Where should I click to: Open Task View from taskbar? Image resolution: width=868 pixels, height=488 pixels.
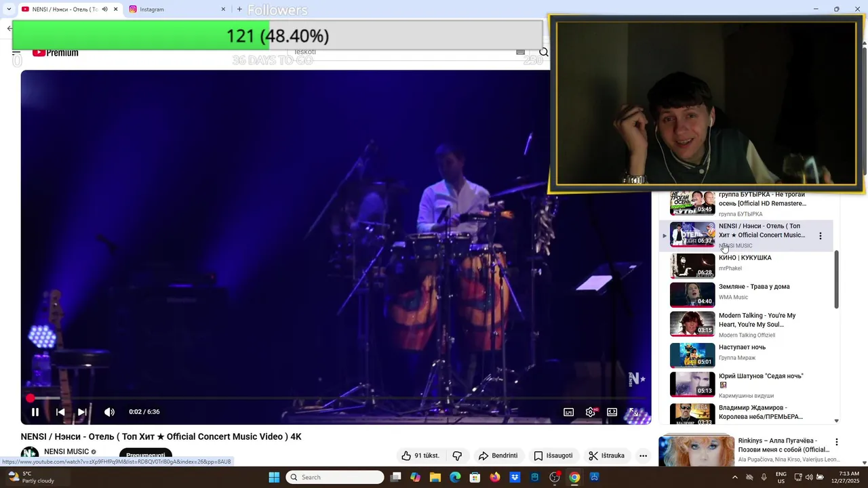[396, 477]
